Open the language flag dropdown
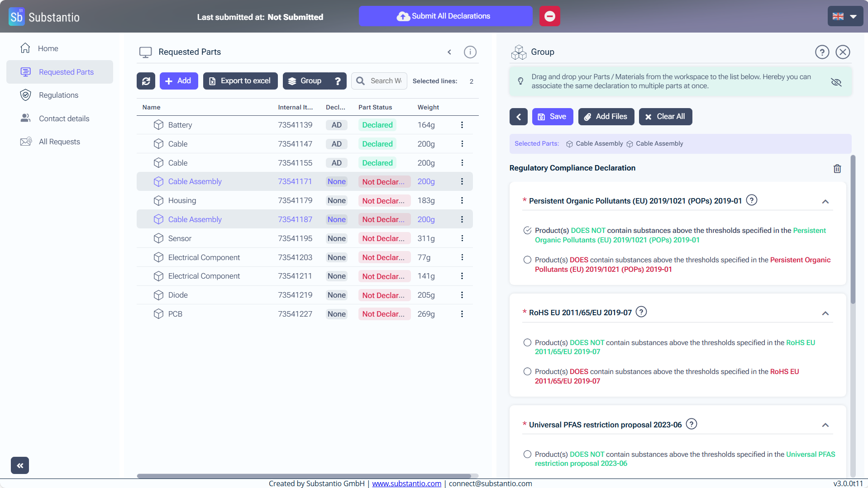The image size is (868, 488). 844,16
